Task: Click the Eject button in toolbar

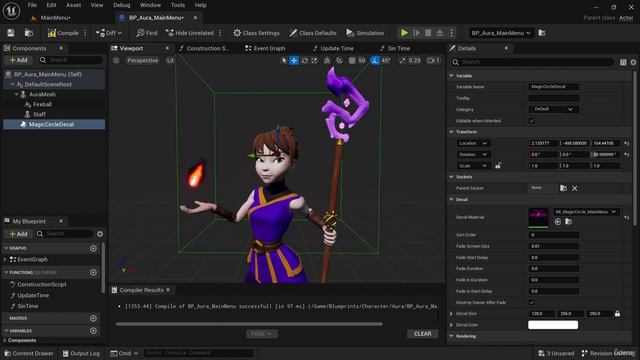Action: coord(440,33)
